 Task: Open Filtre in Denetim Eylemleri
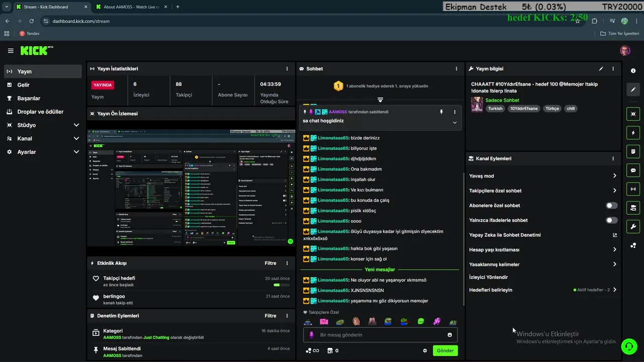coord(270,316)
